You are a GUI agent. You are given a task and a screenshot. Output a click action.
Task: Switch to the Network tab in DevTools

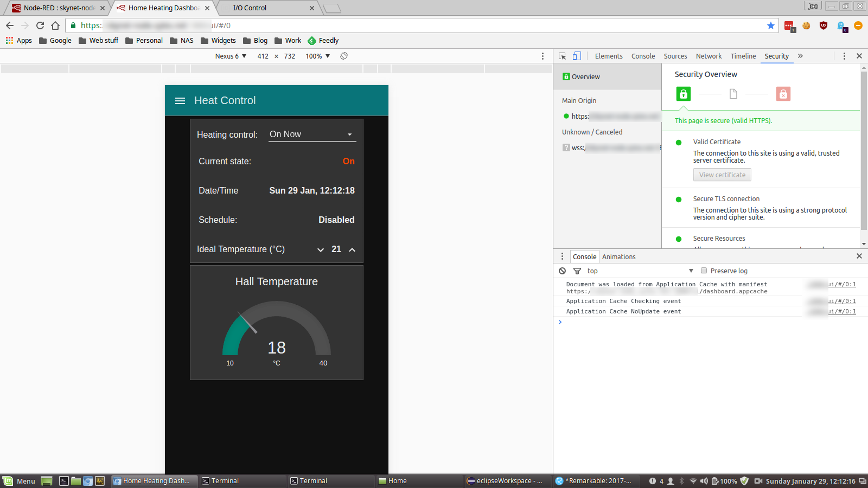(x=709, y=56)
